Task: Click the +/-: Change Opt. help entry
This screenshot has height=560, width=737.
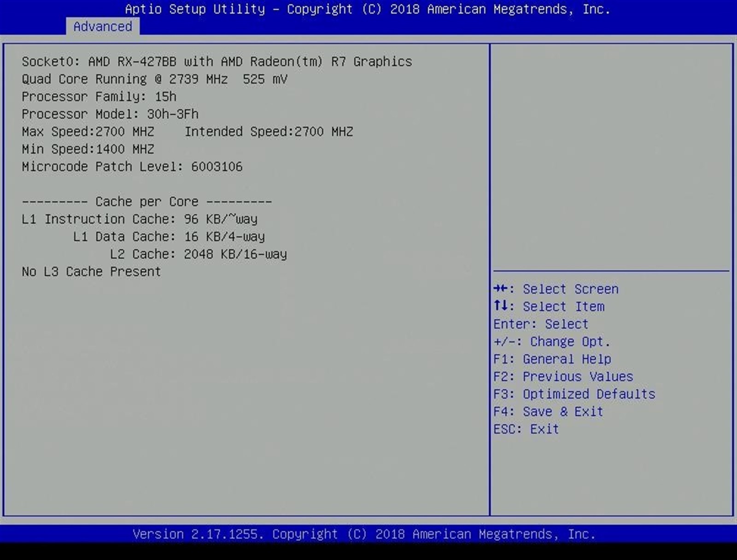Action: pos(552,341)
